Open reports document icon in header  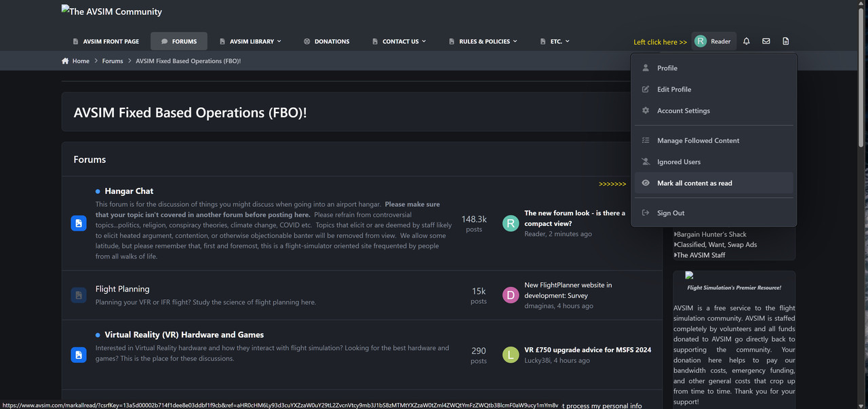[x=786, y=41]
